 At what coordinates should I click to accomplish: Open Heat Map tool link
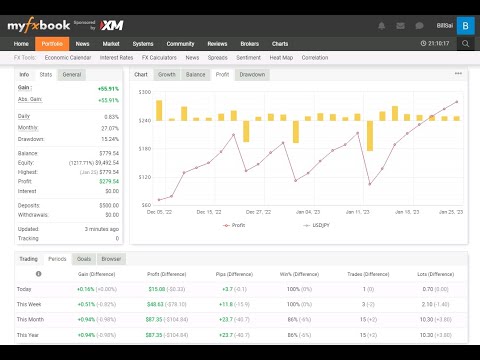pos(281,58)
